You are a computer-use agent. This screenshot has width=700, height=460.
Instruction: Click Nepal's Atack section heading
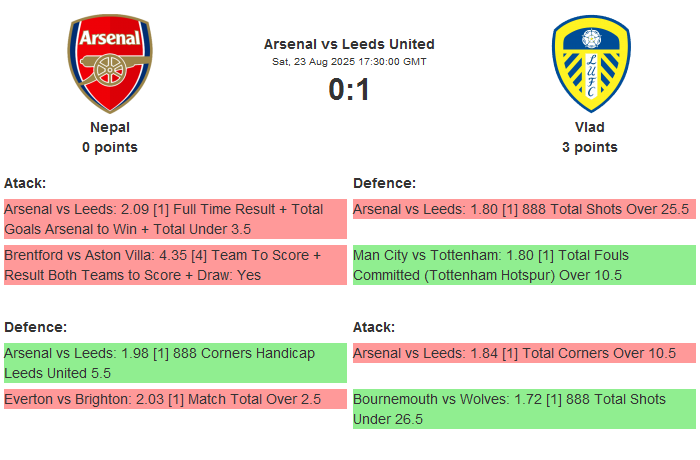[25, 183]
